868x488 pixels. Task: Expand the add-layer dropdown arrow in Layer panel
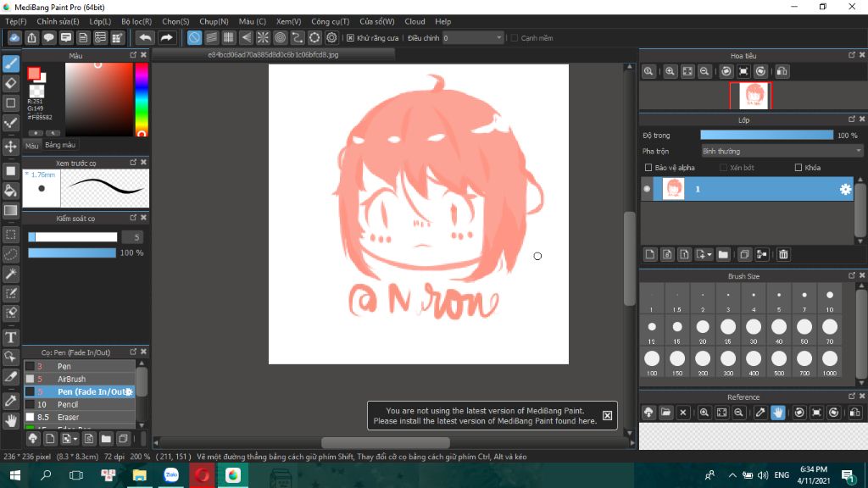709,255
